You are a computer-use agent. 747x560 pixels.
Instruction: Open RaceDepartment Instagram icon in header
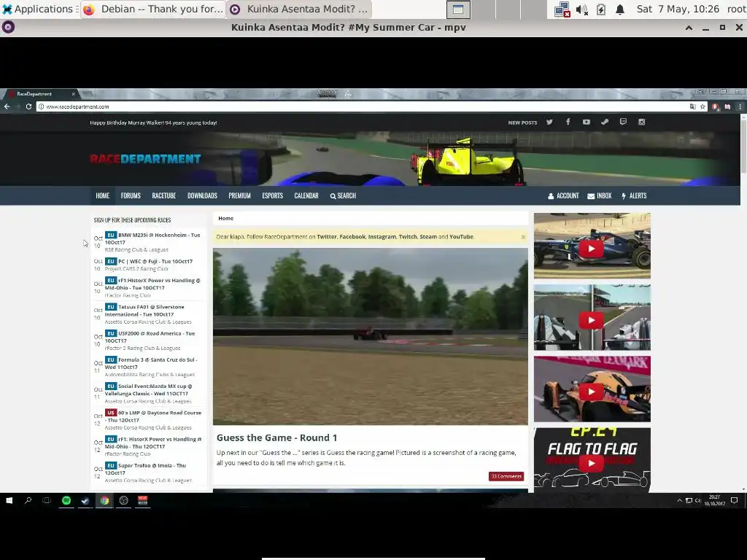point(642,122)
